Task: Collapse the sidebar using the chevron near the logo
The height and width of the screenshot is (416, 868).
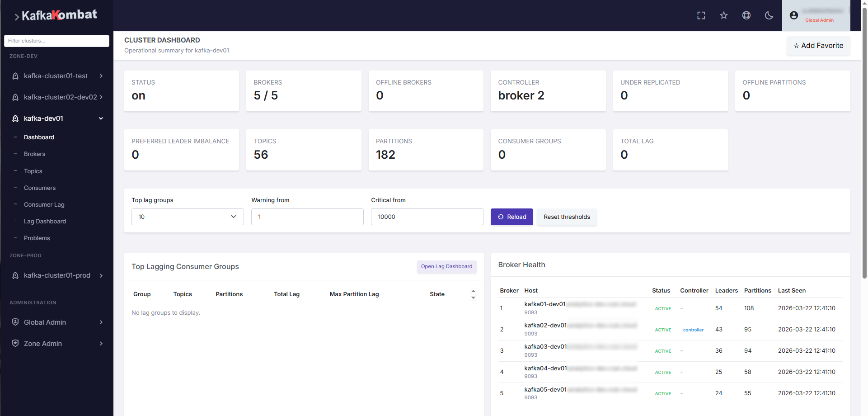Action: coord(17,16)
